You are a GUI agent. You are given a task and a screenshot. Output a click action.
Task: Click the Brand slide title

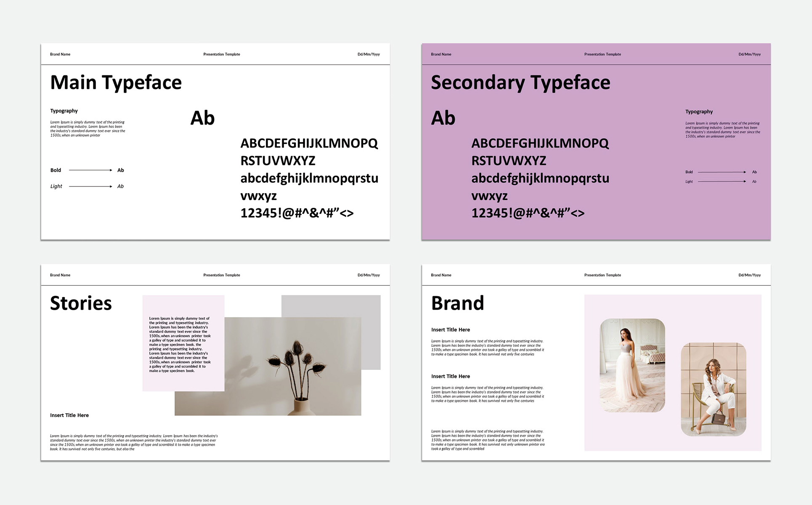tap(457, 303)
